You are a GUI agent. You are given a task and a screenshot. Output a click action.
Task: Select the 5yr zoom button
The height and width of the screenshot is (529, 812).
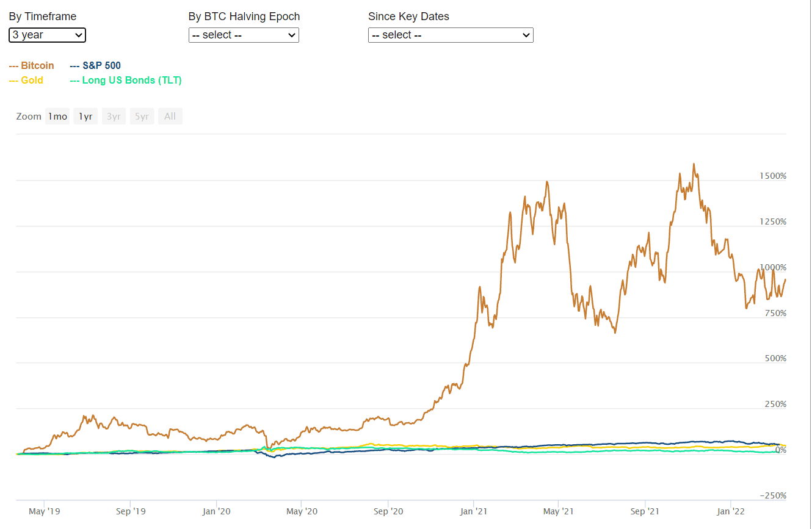tap(142, 117)
